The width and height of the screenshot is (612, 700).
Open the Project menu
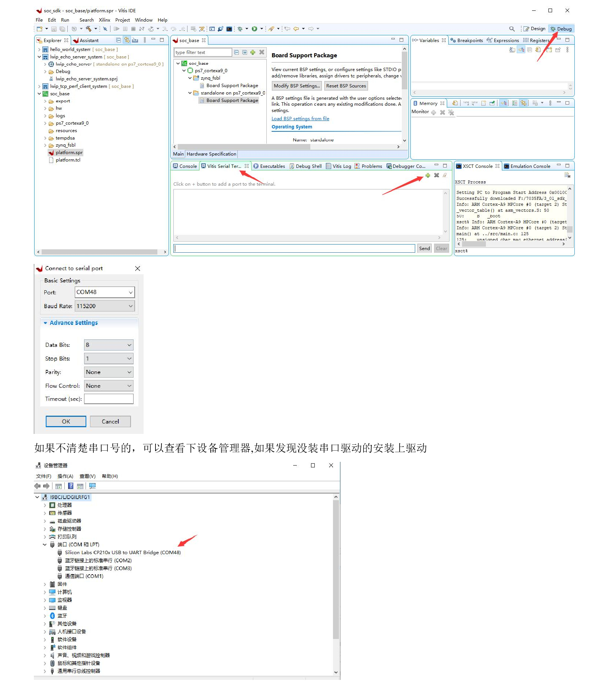point(122,20)
